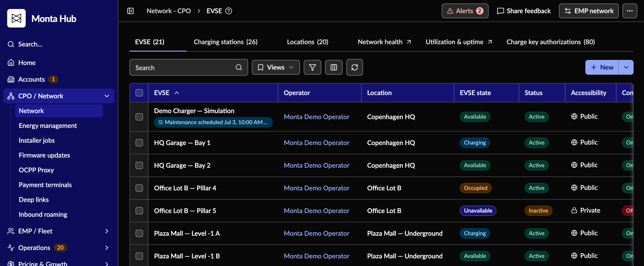Click the EMP / Fleet people icon

11,231
